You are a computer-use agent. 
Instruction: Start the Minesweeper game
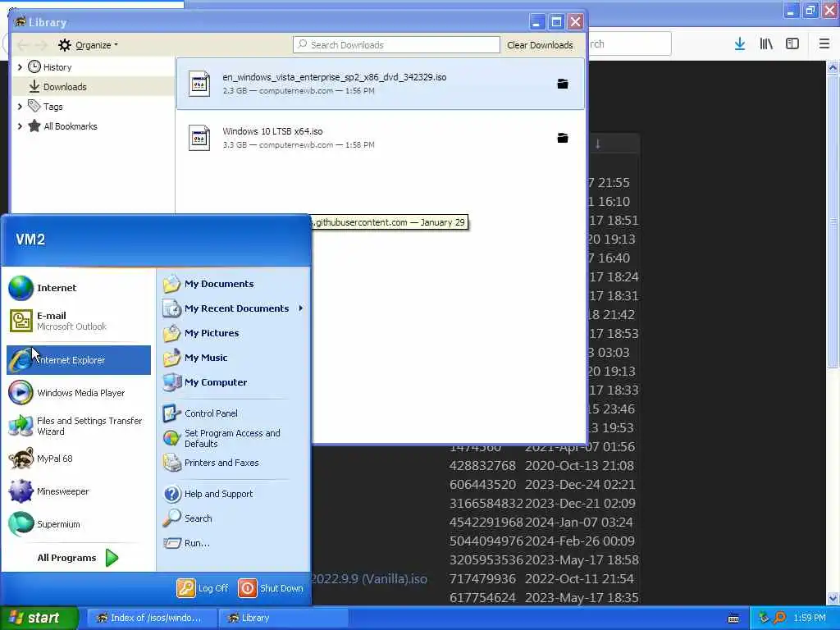(x=78, y=491)
